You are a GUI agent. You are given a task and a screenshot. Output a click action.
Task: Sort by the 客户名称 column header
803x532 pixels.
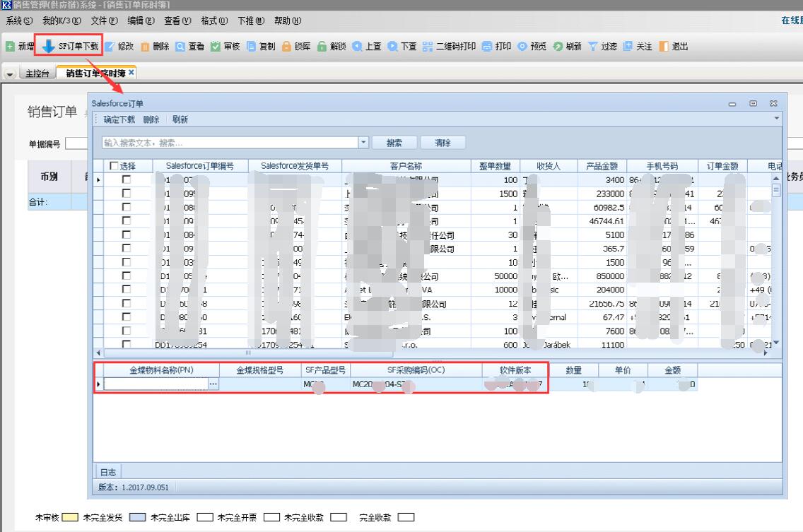(x=406, y=166)
